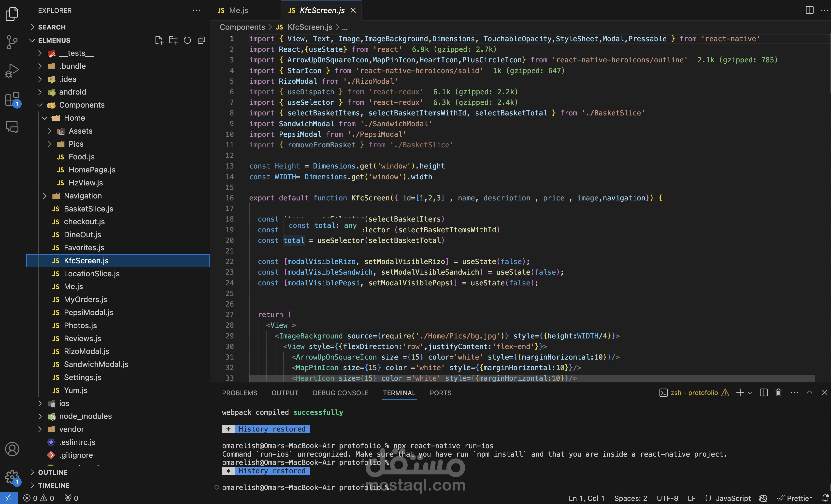Expand the SEARCH section

[x=118, y=27]
